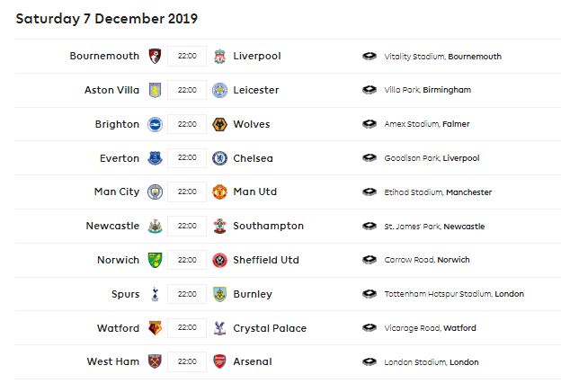Click the Spurs cockerel crest
561x392 pixels.
coord(156,294)
